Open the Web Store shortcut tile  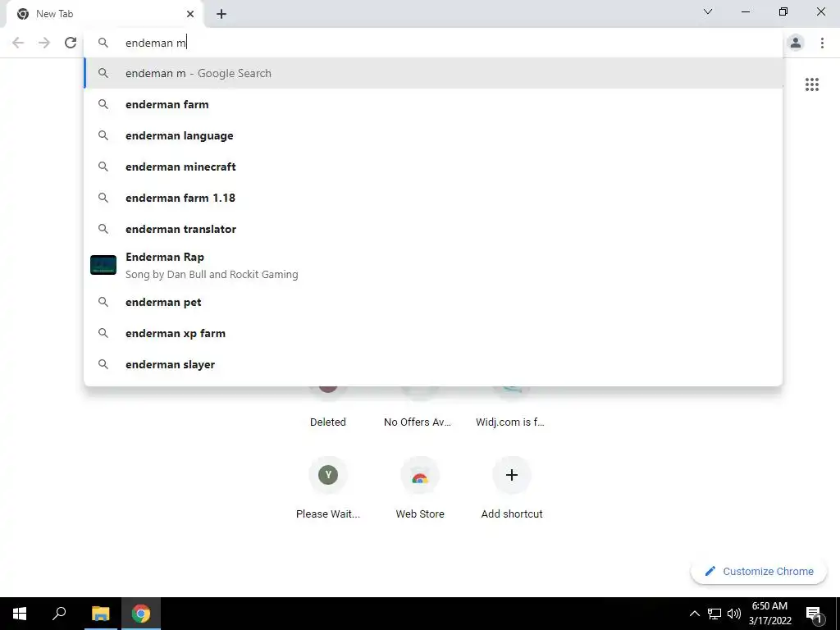(x=420, y=486)
